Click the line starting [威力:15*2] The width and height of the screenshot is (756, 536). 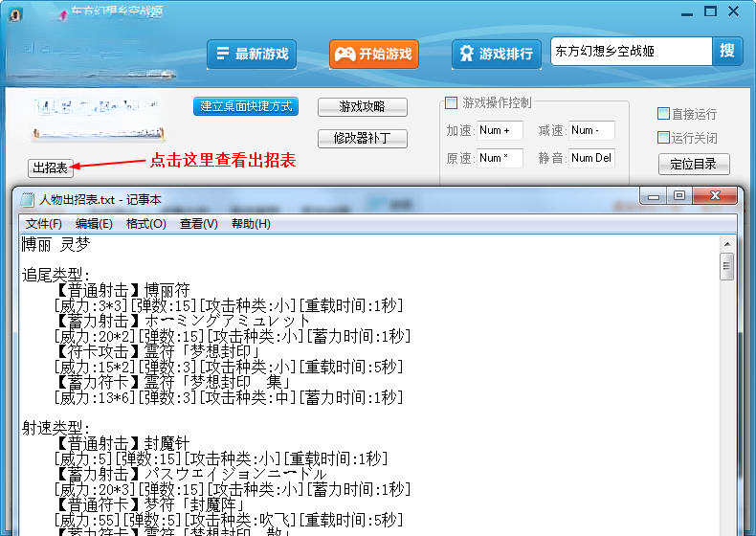pyautogui.click(x=229, y=368)
